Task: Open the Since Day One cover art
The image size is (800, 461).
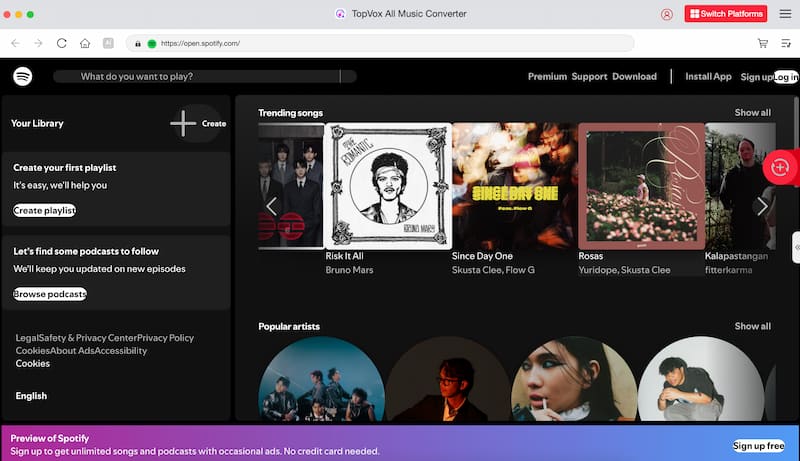Action: click(515, 186)
